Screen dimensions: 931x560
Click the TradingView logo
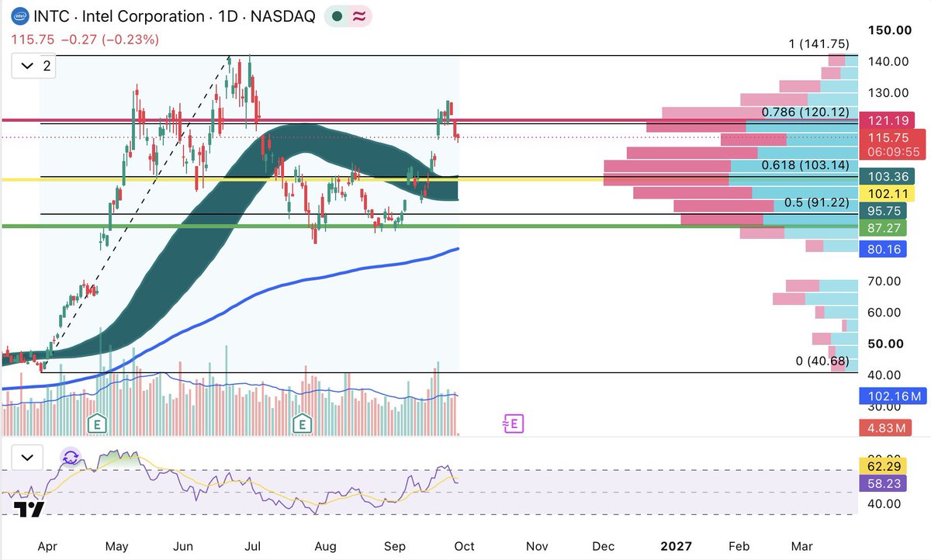(29, 509)
